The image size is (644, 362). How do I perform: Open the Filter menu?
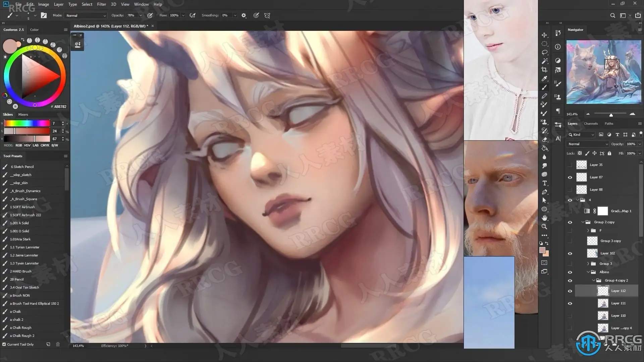[x=101, y=4]
